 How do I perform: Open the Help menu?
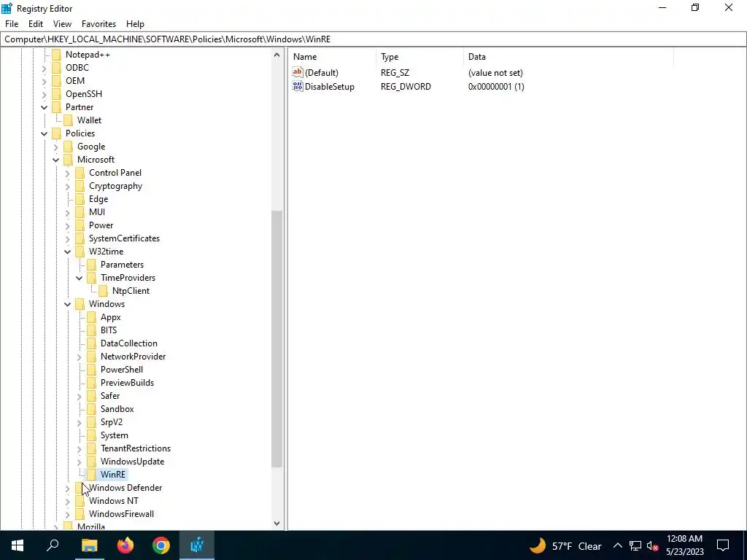tap(135, 24)
